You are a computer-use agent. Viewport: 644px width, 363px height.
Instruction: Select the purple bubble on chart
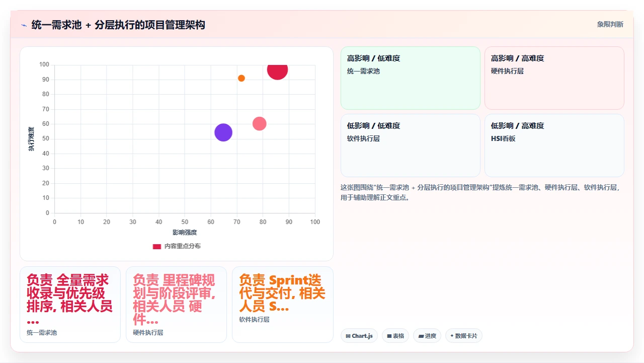click(223, 132)
